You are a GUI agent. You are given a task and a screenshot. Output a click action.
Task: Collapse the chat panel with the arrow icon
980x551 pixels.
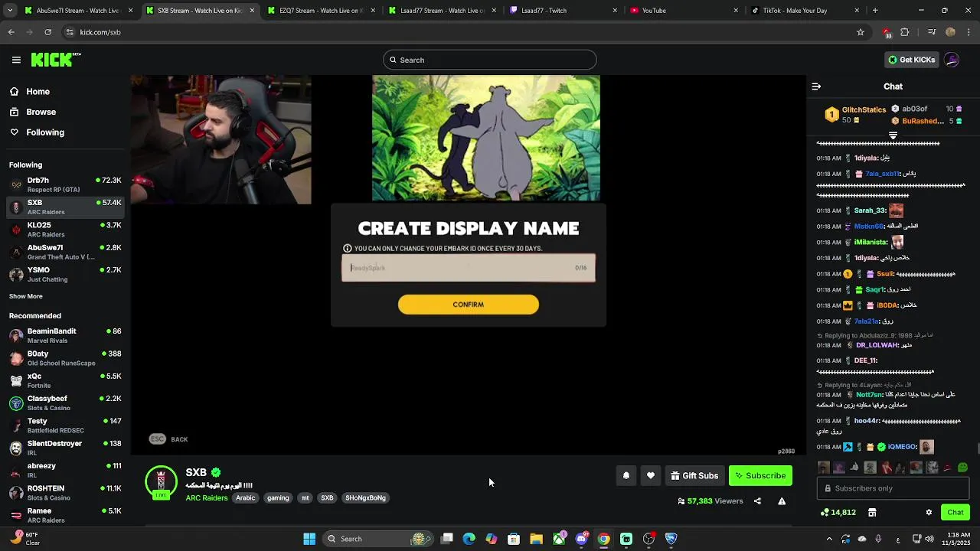816,86
